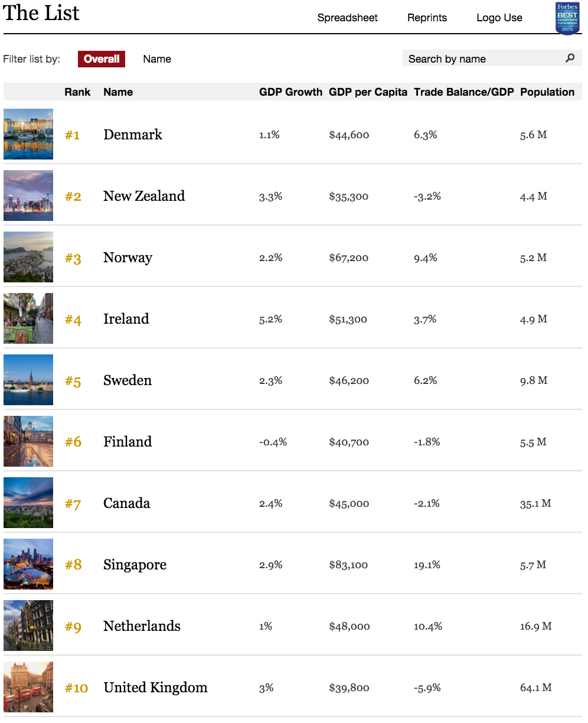Open the Denmark thumbnail photo
588x723 pixels.
(x=28, y=134)
